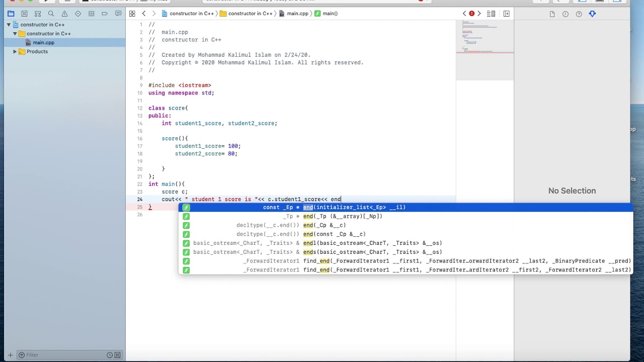Choose end(_Tp (&__array)[_Np]) completion
The width and height of the screenshot is (644, 362).
(x=406, y=216)
